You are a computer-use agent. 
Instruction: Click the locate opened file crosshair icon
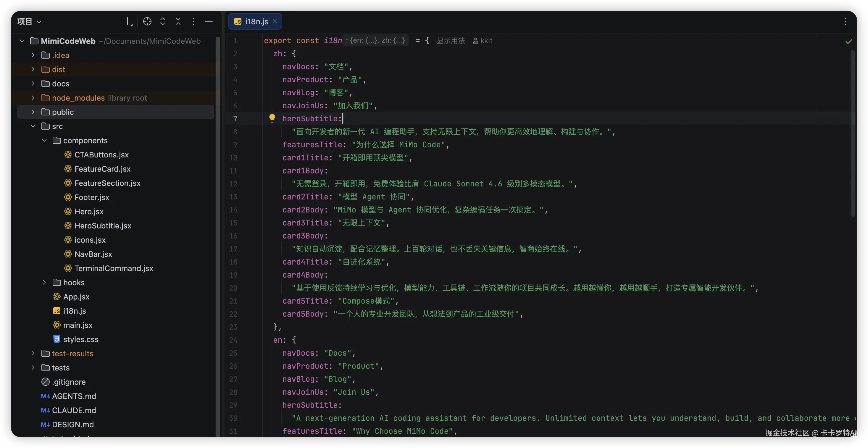147,22
